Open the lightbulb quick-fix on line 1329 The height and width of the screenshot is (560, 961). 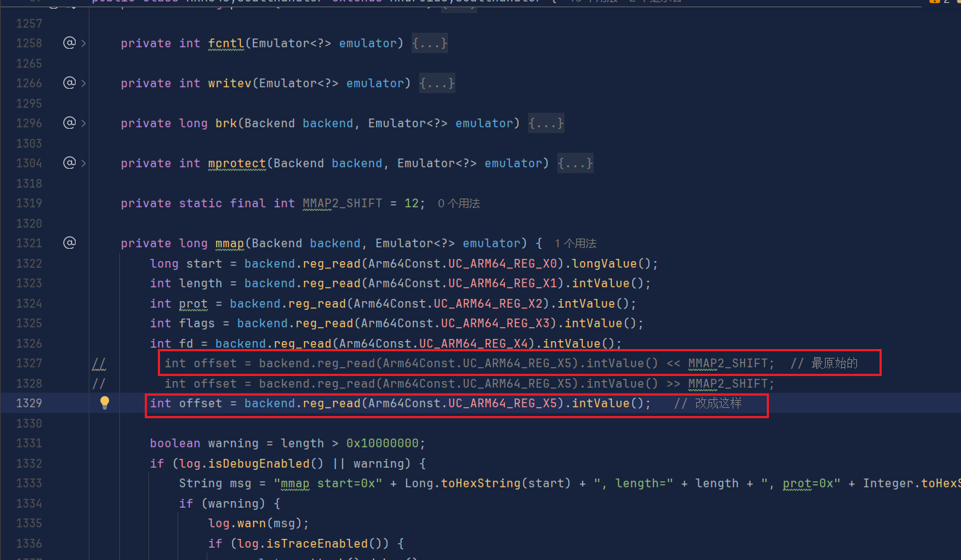[x=105, y=402]
